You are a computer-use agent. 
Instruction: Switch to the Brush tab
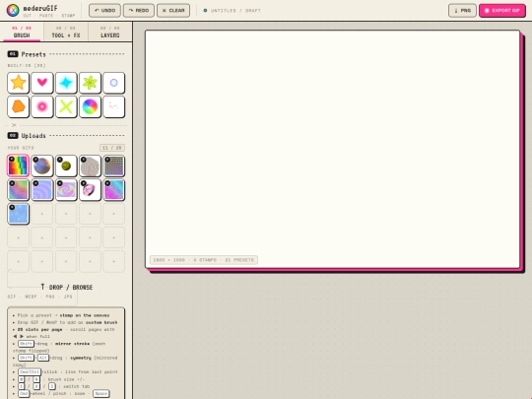pyautogui.click(x=22, y=32)
